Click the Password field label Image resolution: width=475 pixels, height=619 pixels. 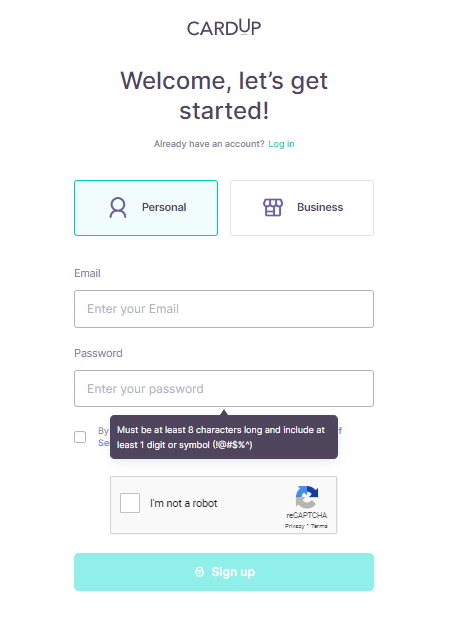pyautogui.click(x=98, y=353)
